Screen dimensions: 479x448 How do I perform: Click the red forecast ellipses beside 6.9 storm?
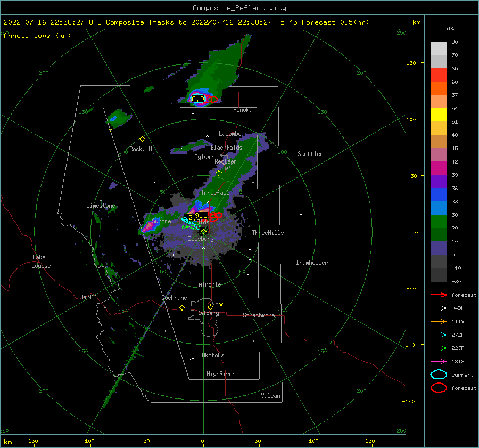tap(212, 99)
